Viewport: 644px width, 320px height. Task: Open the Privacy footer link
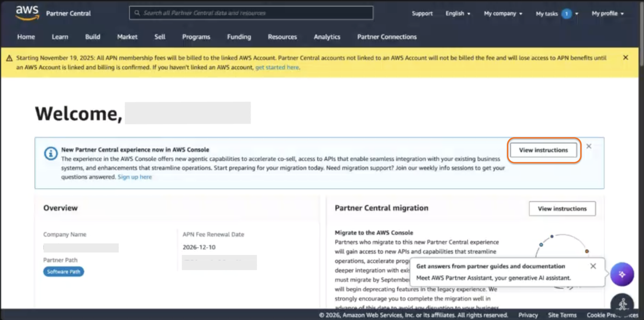tap(528, 315)
